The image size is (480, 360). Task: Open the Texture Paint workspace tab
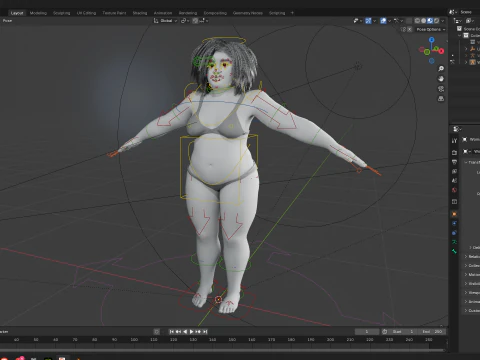[x=114, y=13]
